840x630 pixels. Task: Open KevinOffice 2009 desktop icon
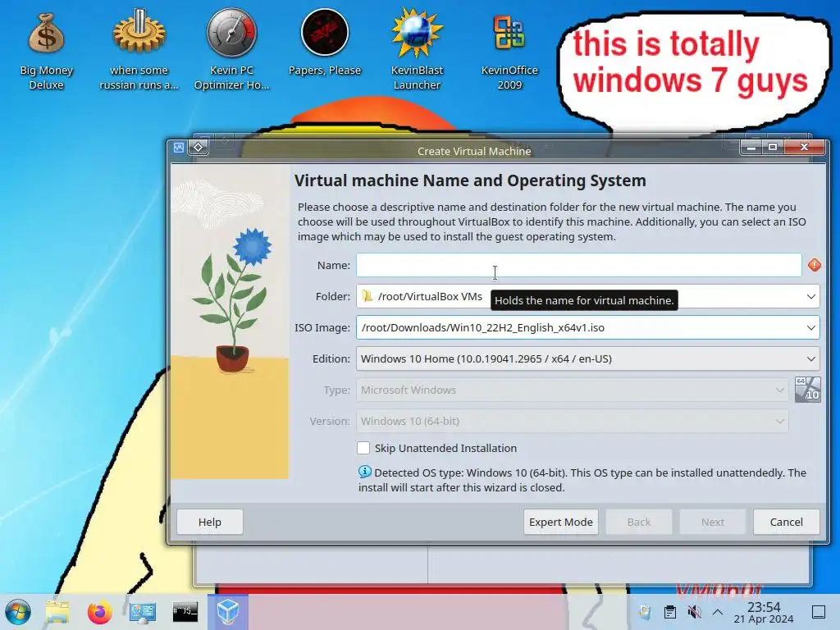(509, 51)
